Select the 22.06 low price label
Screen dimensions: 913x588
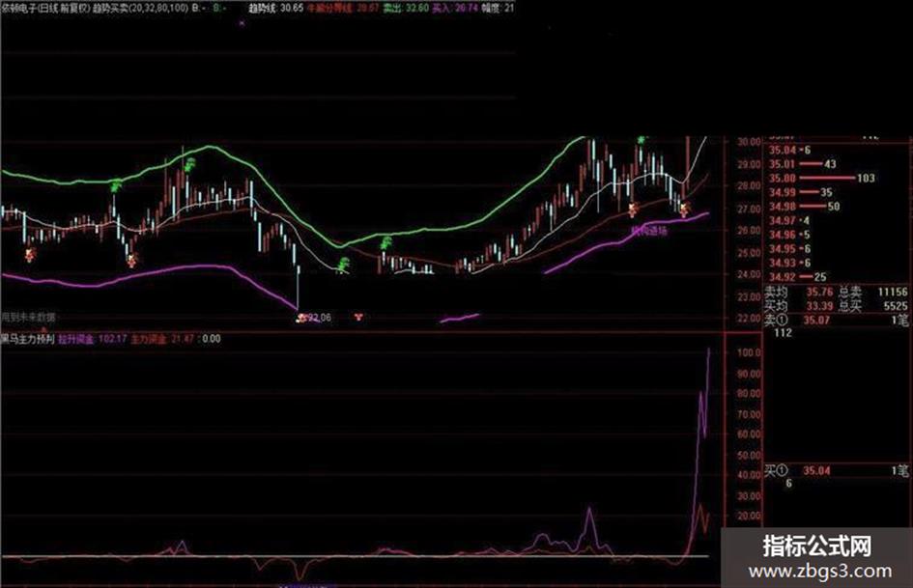319,318
